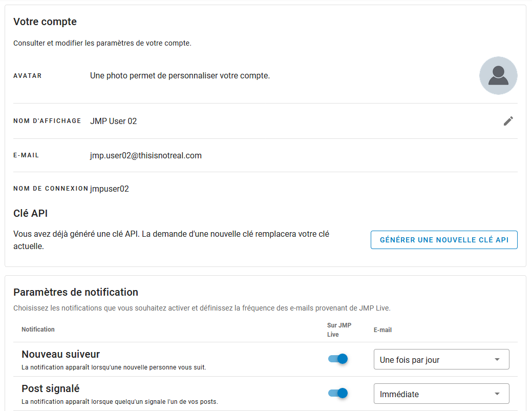Disable the "Post signalé" JMP Live toggle
Screen dimensions: 532x411
coord(337,394)
